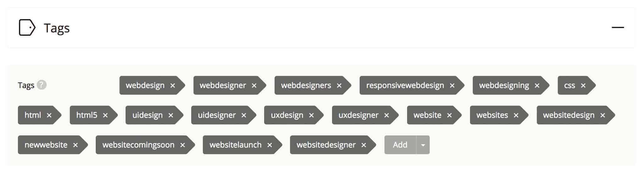Delete the websites tag

516,115
